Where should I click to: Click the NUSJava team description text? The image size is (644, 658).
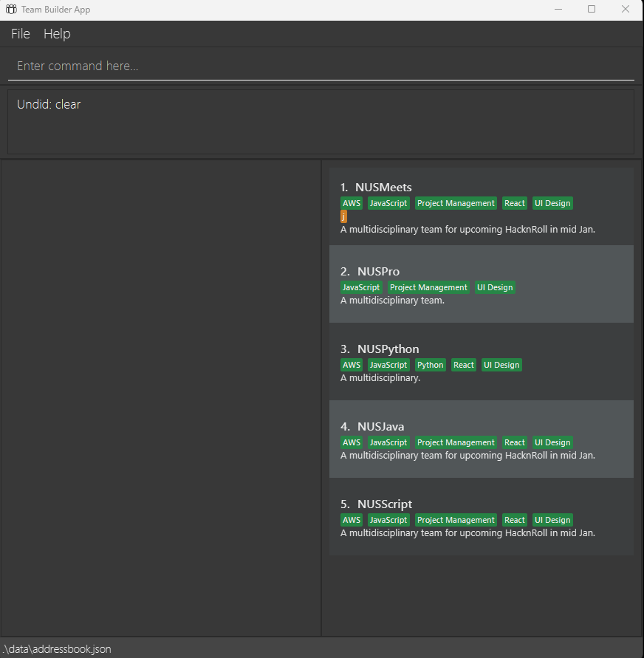click(467, 456)
